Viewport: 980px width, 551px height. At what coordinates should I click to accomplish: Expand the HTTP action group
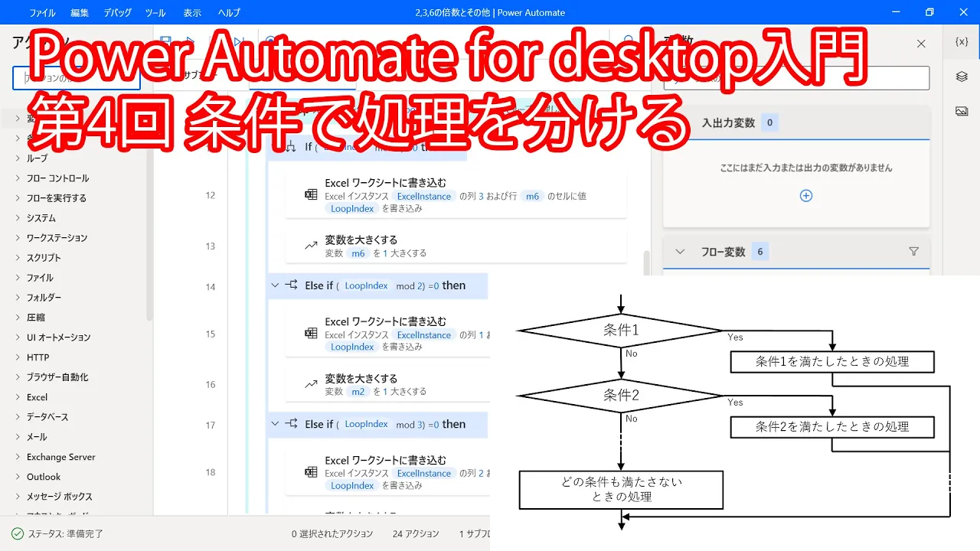18,357
